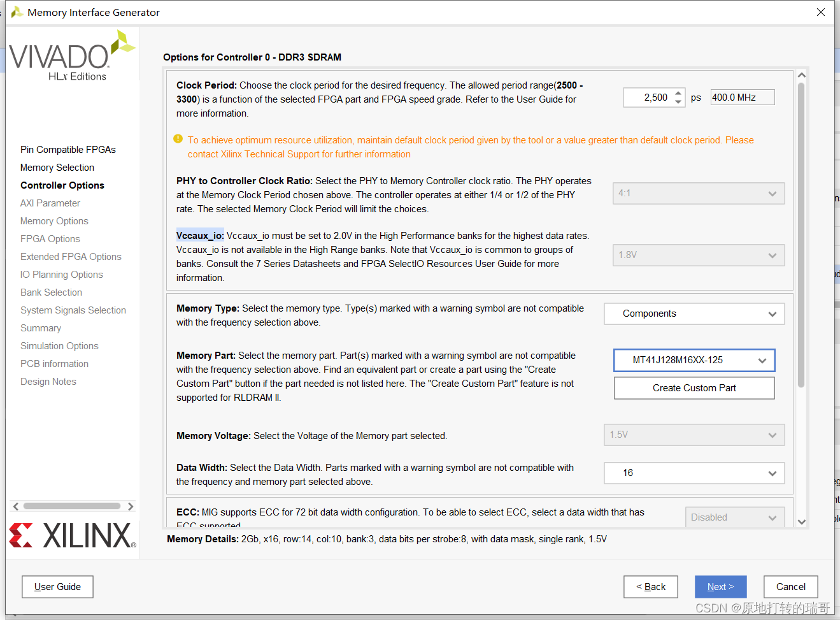Click the Vivado icon in the title bar
The image size is (840, 620).
click(17, 12)
